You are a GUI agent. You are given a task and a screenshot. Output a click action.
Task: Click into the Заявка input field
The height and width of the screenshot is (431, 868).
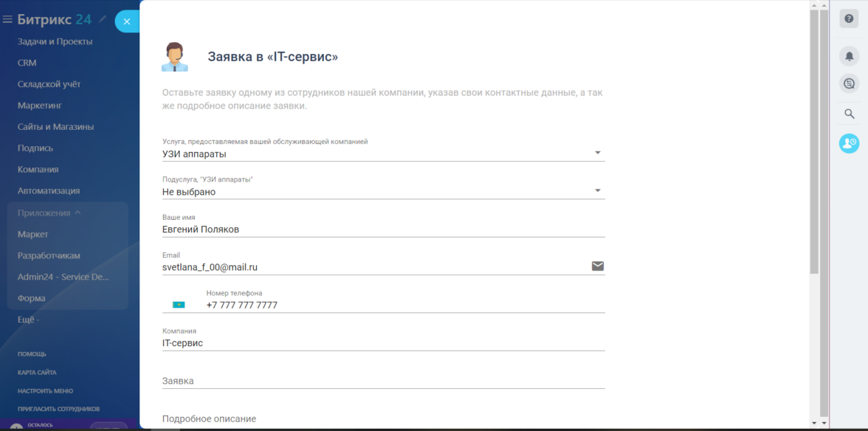click(383, 381)
